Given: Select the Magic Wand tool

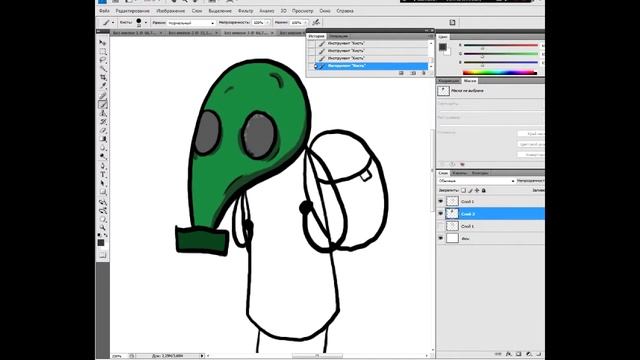Looking at the screenshot, I should click(x=102, y=69).
